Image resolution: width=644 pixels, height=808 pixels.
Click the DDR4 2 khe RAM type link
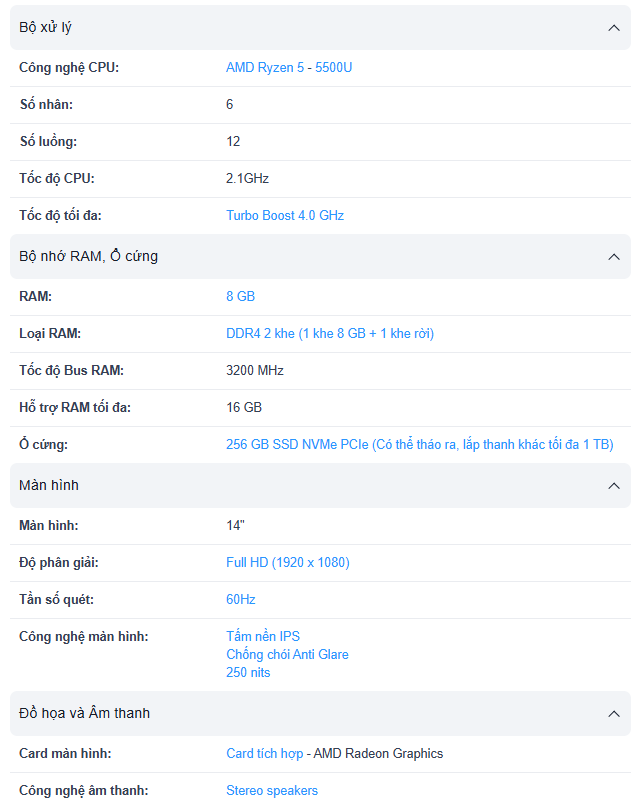coord(330,334)
